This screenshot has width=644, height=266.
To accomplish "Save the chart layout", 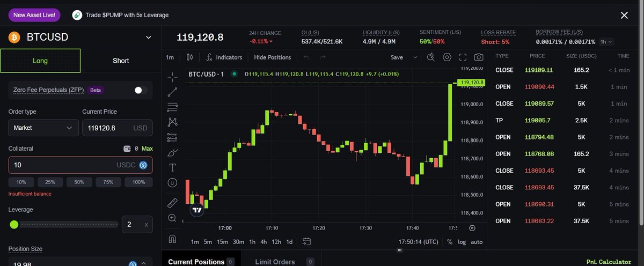I will click(x=397, y=57).
